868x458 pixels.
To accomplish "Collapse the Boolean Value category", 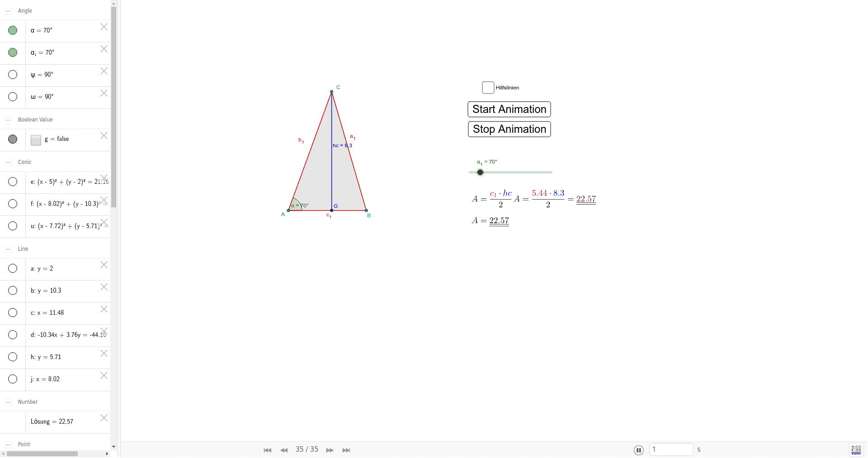I will (x=8, y=120).
